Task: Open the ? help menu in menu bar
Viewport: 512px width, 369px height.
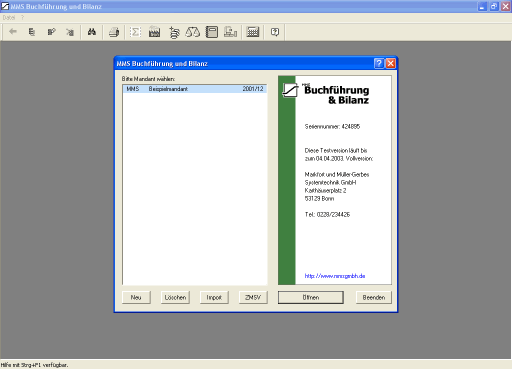Action: (x=22, y=18)
